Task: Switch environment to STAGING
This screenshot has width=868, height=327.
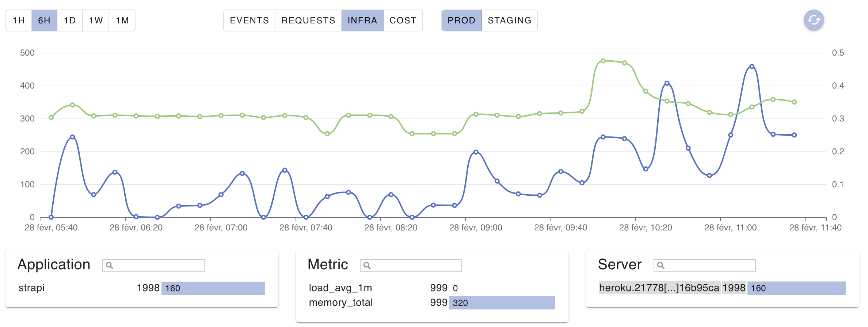Action: [510, 20]
